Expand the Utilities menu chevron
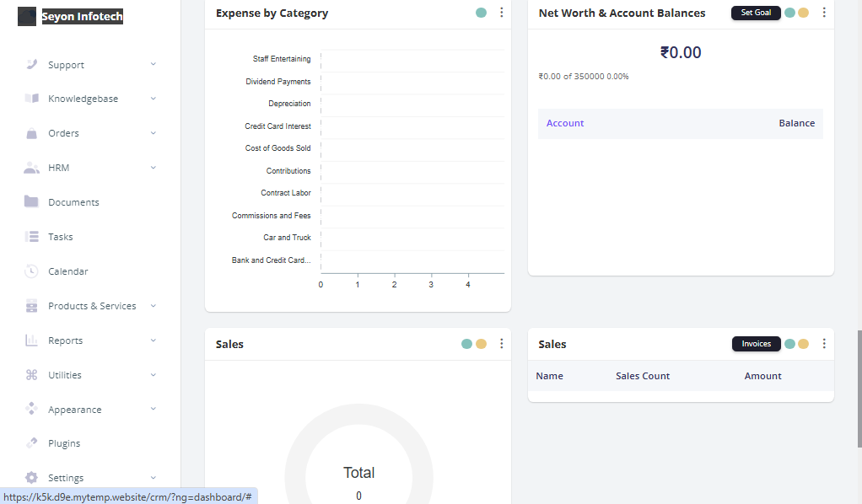 click(x=154, y=375)
